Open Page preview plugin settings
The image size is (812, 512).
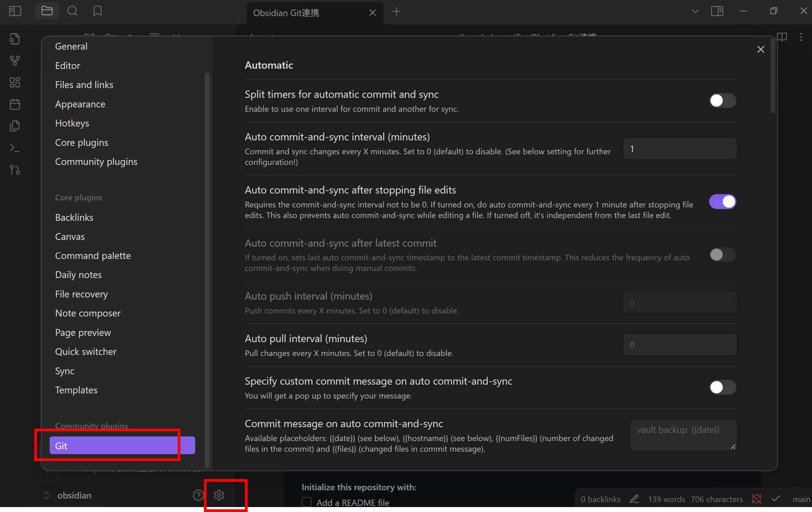[x=83, y=332]
